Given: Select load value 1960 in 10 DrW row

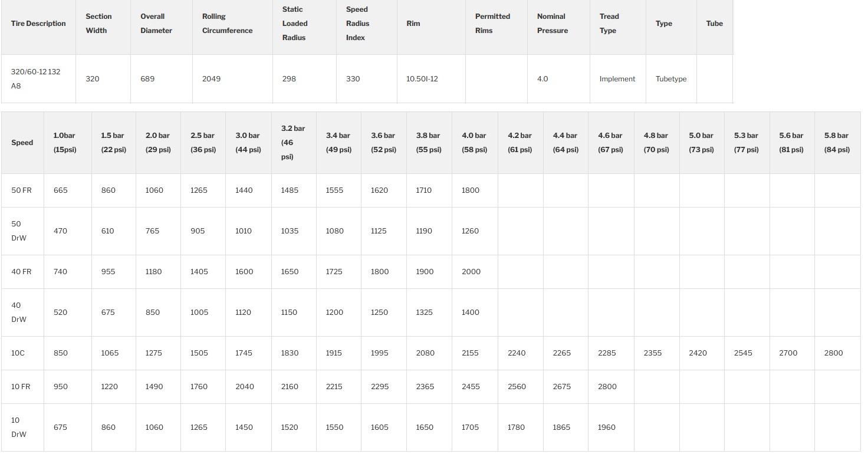Looking at the screenshot, I should coord(606,427).
